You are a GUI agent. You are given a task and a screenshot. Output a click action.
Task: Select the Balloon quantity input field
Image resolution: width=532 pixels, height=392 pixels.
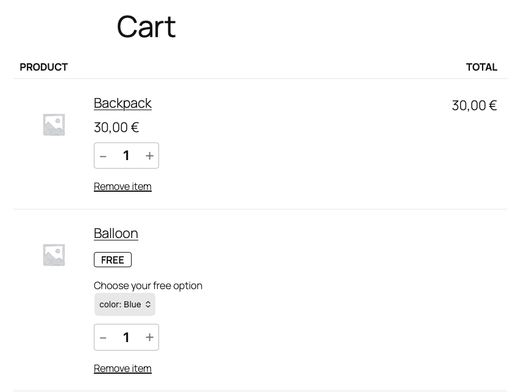[x=126, y=337]
